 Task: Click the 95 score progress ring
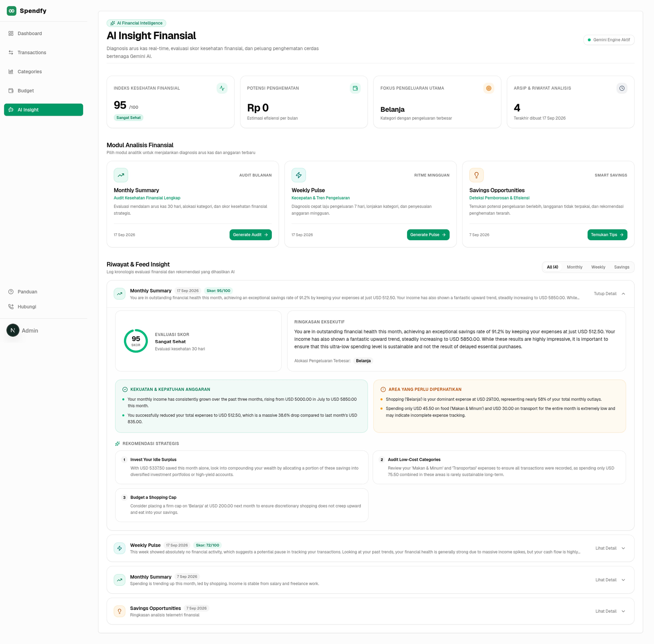pos(136,341)
